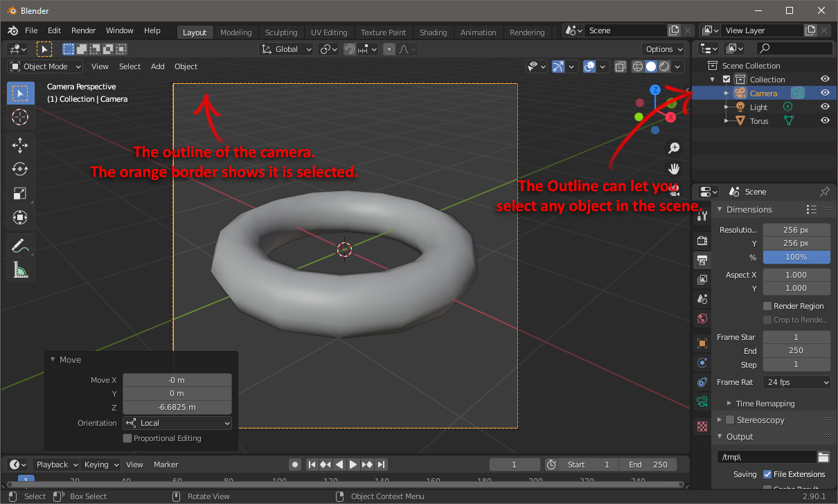Open the Output properties tab
The width and height of the screenshot is (838, 504).
click(x=702, y=260)
